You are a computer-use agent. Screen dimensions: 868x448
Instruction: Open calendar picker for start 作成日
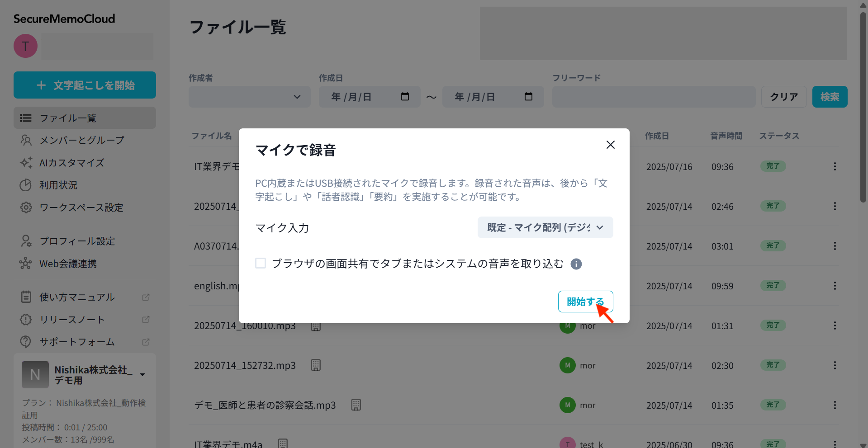pyautogui.click(x=405, y=97)
